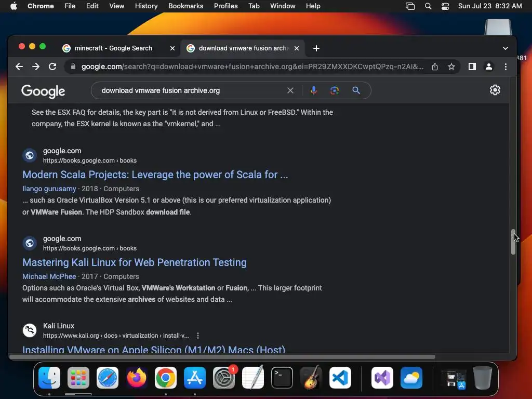This screenshot has width=532, height=399.
Task: Open Google quick settings gear
Action: 495,90
